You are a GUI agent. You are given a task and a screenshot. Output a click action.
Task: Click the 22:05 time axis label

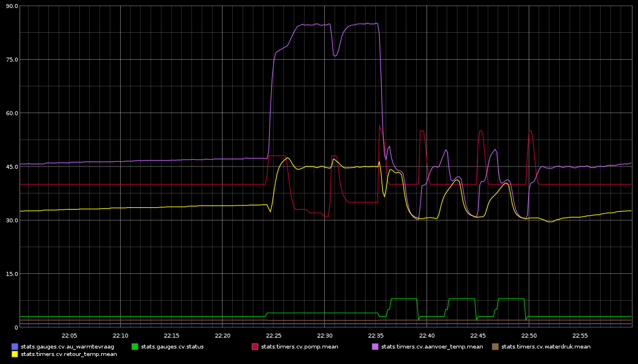point(69,335)
